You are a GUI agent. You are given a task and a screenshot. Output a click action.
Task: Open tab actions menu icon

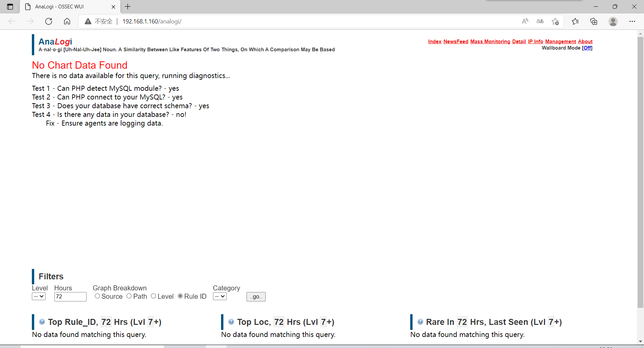tap(10, 7)
